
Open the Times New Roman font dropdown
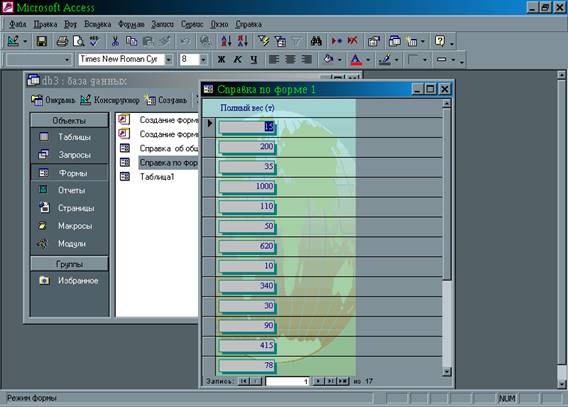pos(168,59)
